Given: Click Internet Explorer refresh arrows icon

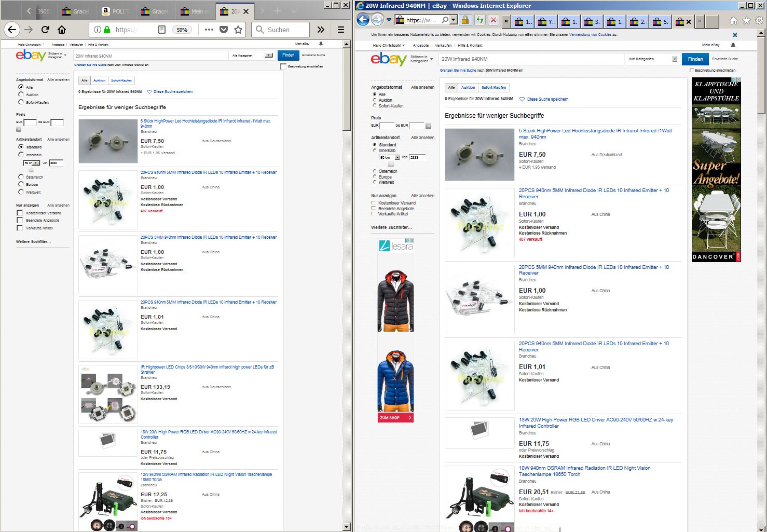Looking at the screenshot, I should pos(480,20).
